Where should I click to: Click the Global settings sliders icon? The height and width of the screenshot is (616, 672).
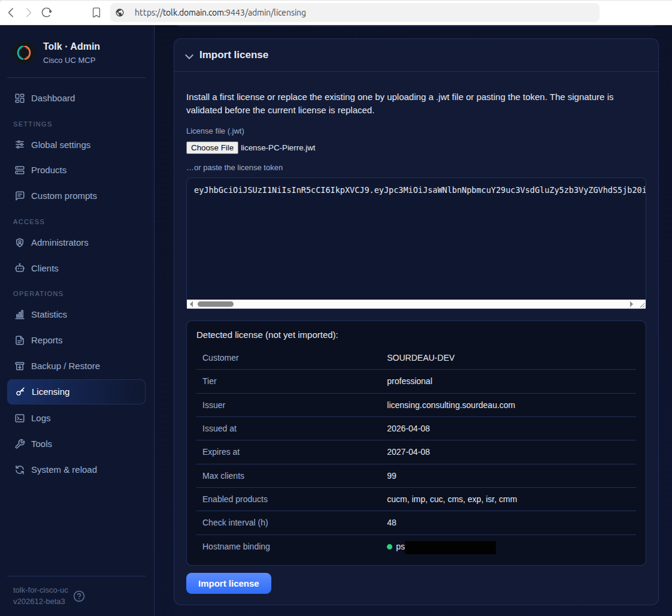pyautogui.click(x=20, y=145)
